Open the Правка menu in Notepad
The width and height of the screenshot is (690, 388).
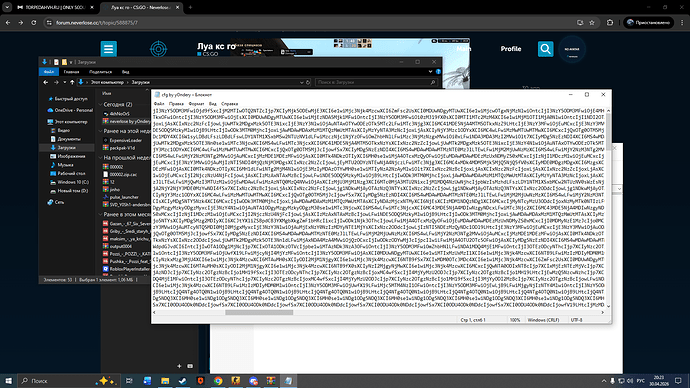pyautogui.click(x=176, y=104)
